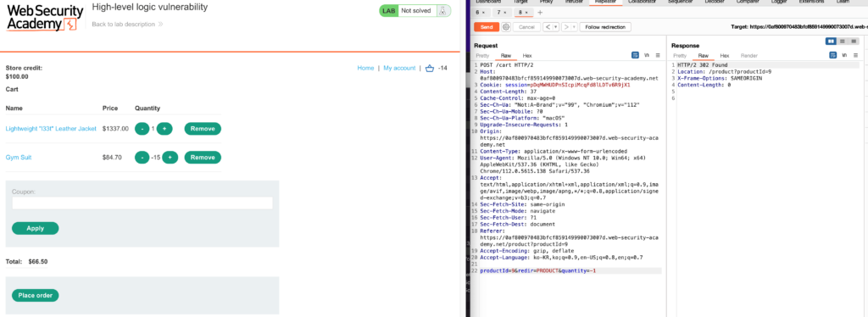Click the Location: /product?productId=9 header
This screenshot has width=868, height=317.
pyautogui.click(x=724, y=71)
